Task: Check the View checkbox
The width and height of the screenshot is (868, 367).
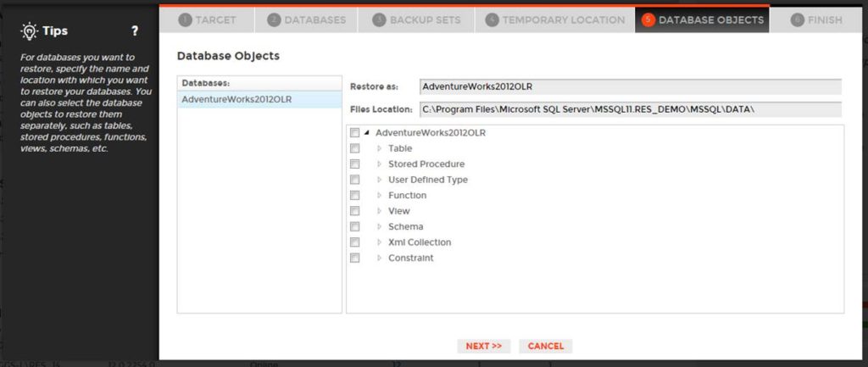Action: pos(355,211)
